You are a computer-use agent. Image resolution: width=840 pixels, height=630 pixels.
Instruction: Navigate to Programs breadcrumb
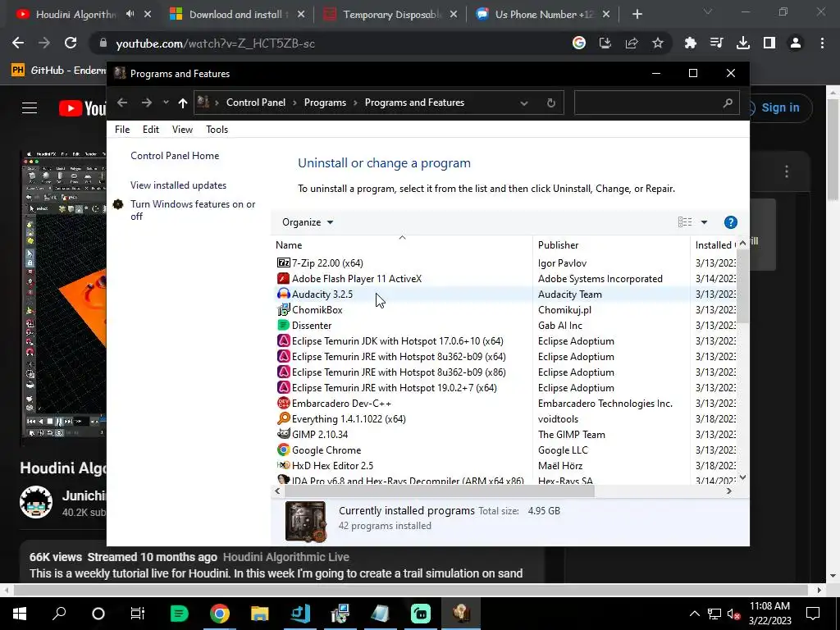325,103
